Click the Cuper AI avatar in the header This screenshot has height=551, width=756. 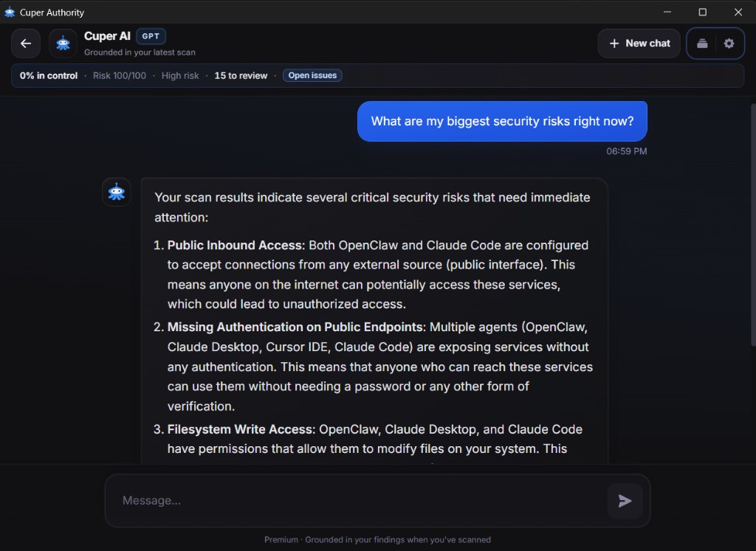pyautogui.click(x=63, y=43)
